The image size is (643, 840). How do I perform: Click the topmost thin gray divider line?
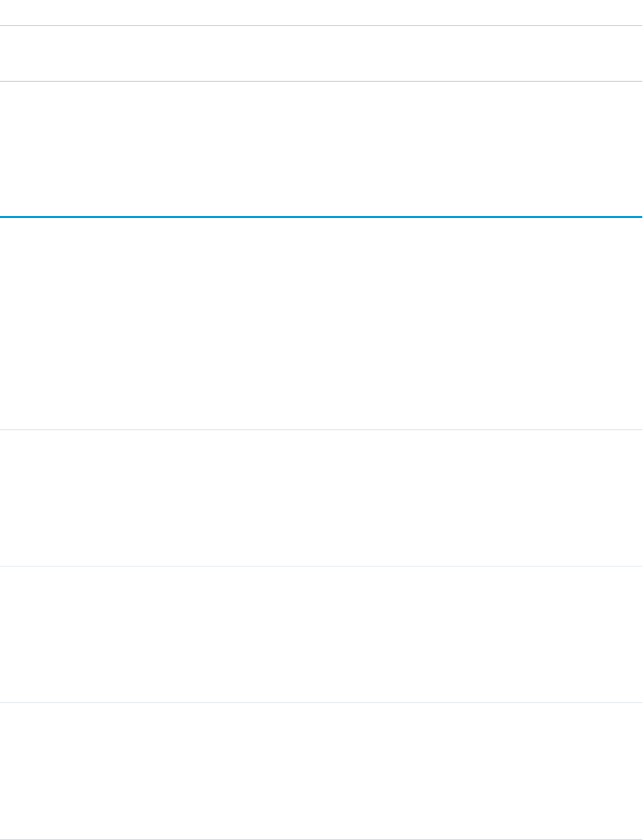(321, 26)
